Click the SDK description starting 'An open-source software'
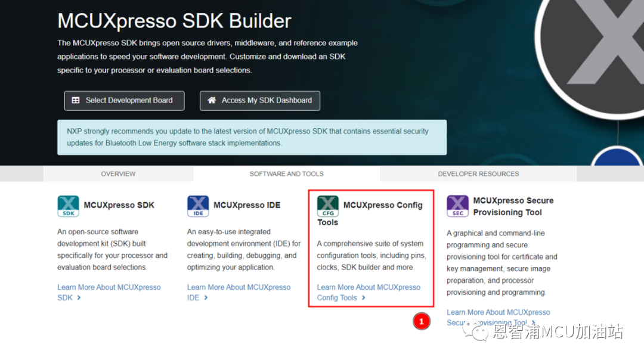 112,249
